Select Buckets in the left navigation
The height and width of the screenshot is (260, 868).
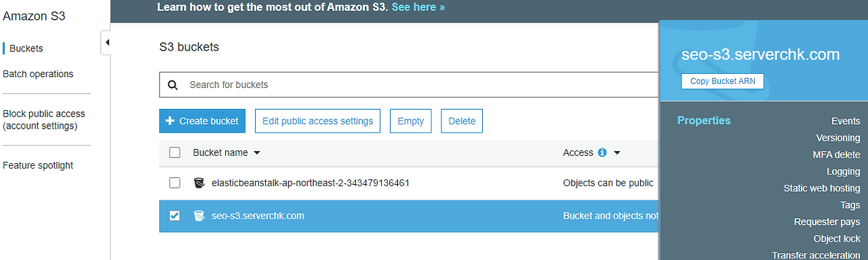pos(26,49)
